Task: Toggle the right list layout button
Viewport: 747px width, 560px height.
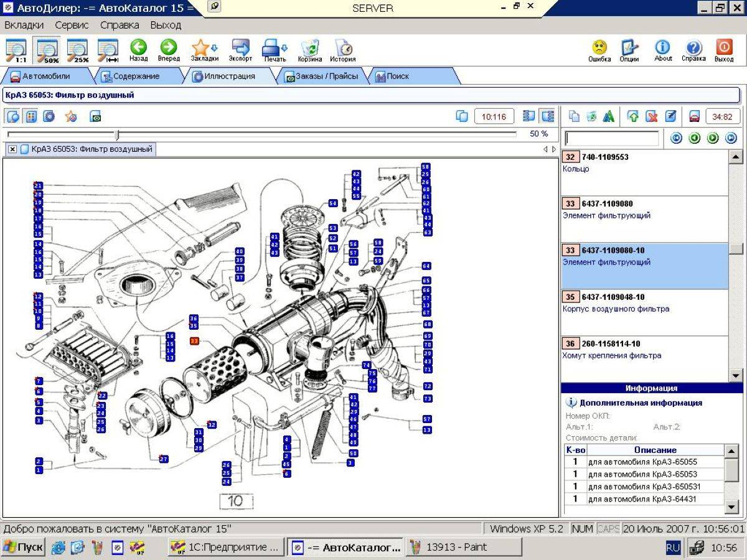Action: pyautogui.click(x=548, y=116)
